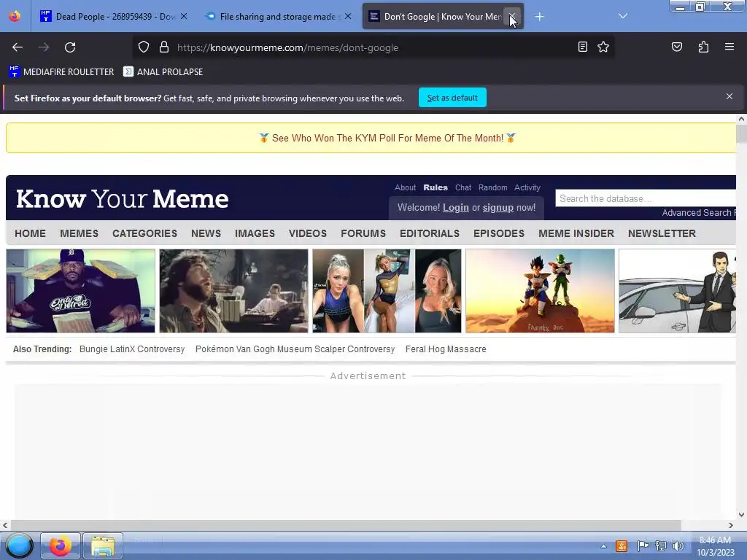Close the Dead People tab
Viewport: 747px width, 560px height.
pos(184,16)
